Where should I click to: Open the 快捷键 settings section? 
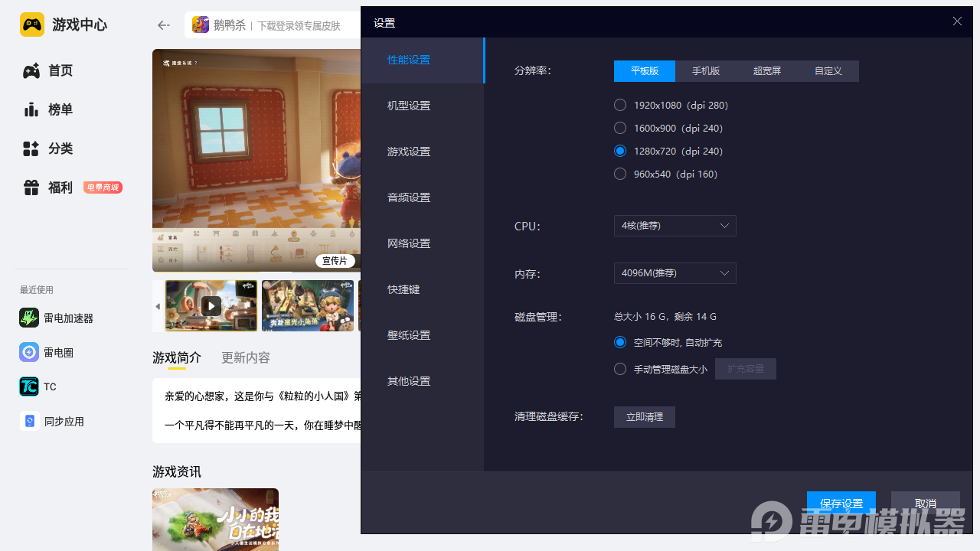423,289
